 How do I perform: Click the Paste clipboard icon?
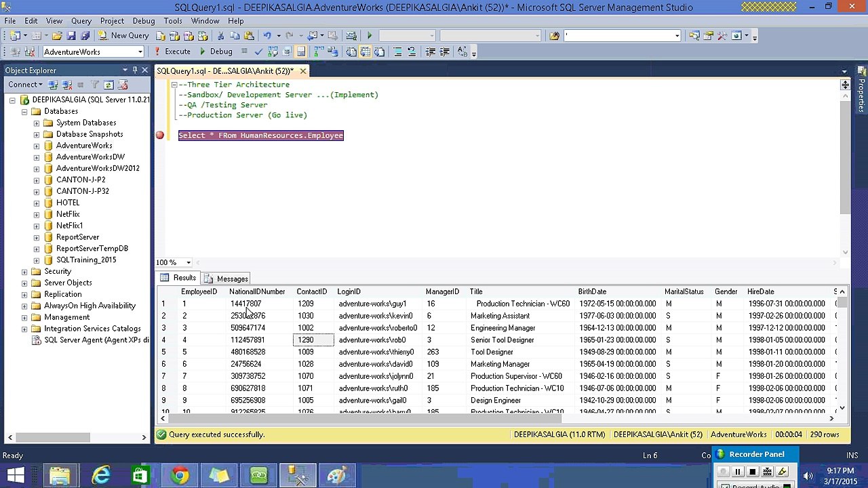tap(249, 35)
